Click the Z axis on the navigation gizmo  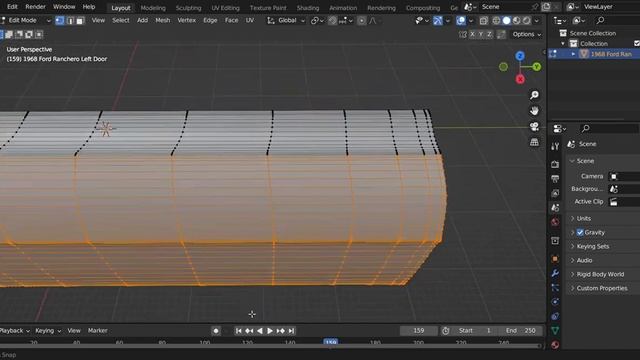(520, 56)
